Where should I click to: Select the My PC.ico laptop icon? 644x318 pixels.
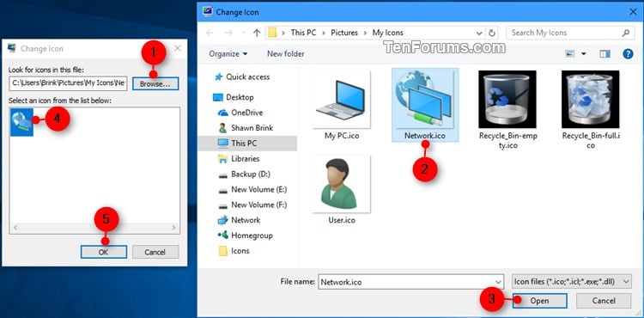341,99
